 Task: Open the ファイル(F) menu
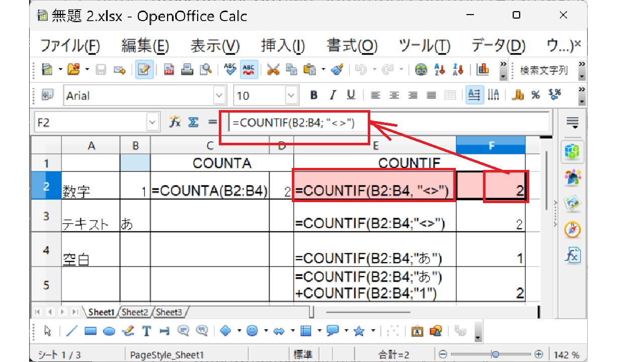click(69, 46)
